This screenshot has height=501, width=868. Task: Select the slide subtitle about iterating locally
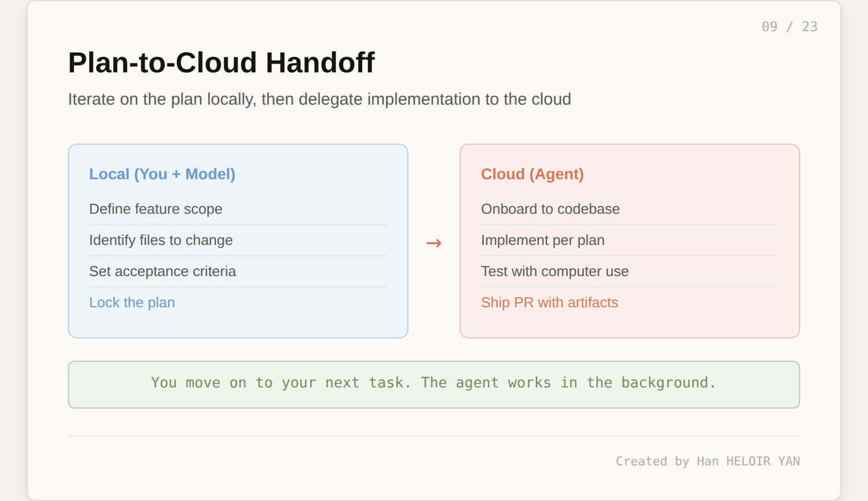319,99
